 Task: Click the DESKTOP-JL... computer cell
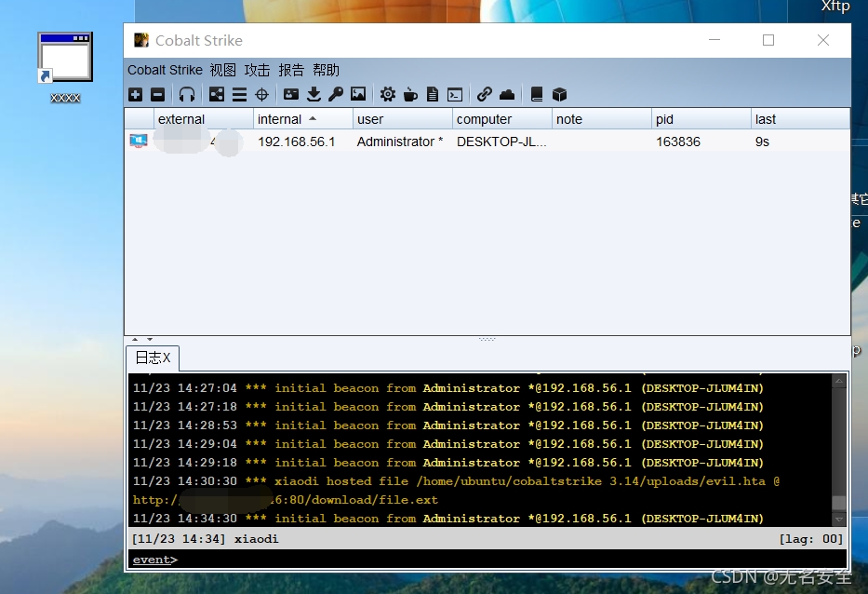click(501, 142)
